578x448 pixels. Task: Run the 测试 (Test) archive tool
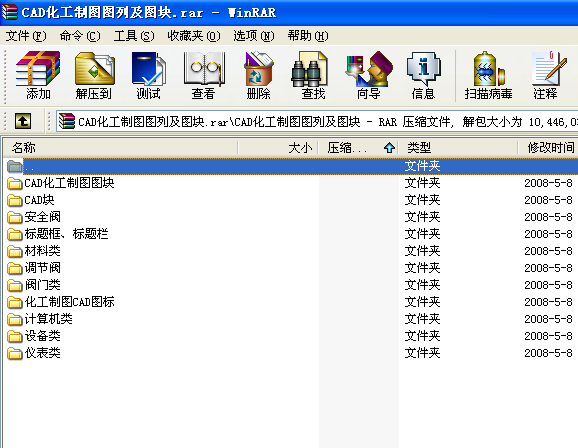(149, 76)
